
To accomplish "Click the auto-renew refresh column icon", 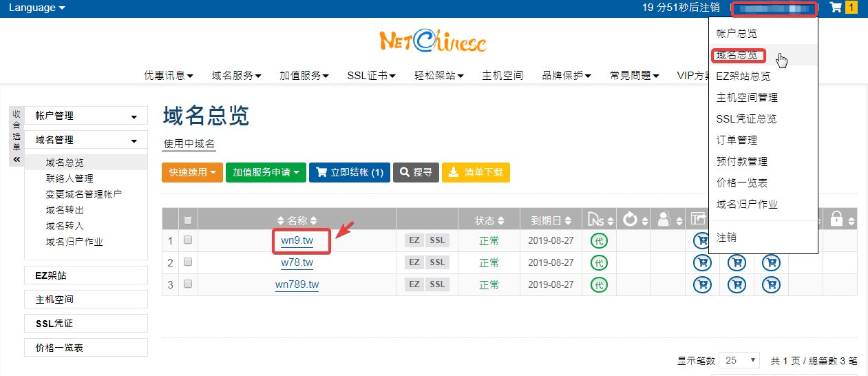I will 630,220.
